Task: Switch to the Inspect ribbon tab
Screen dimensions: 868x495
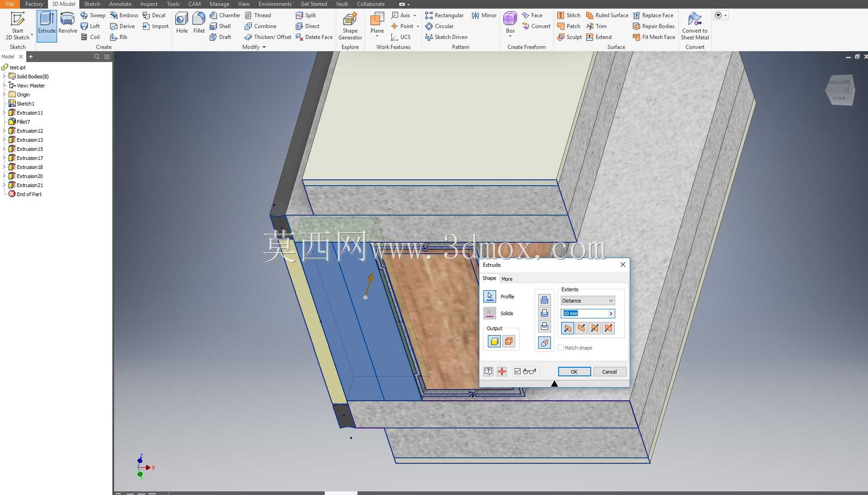Action: pyautogui.click(x=149, y=4)
